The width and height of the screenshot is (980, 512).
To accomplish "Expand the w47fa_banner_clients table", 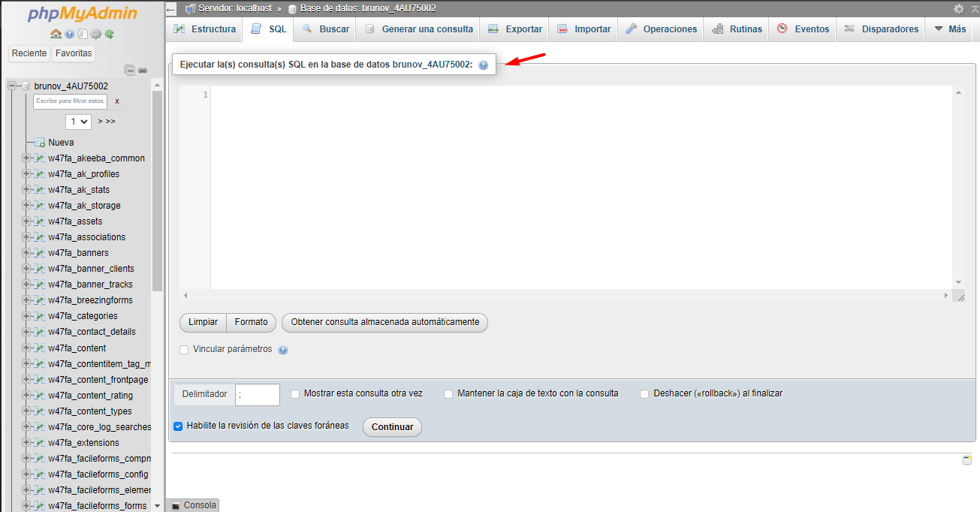I will [x=26, y=269].
